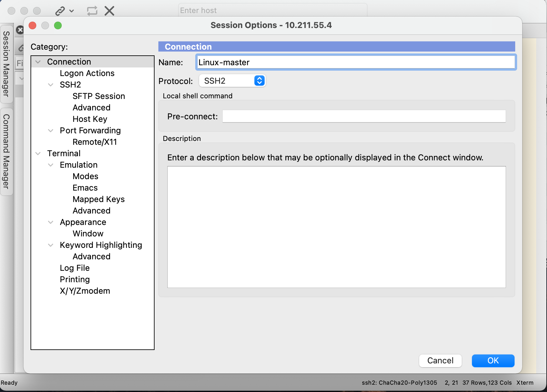Select the SFTP Session category
This screenshot has width=547, height=392.
[x=99, y=96]
